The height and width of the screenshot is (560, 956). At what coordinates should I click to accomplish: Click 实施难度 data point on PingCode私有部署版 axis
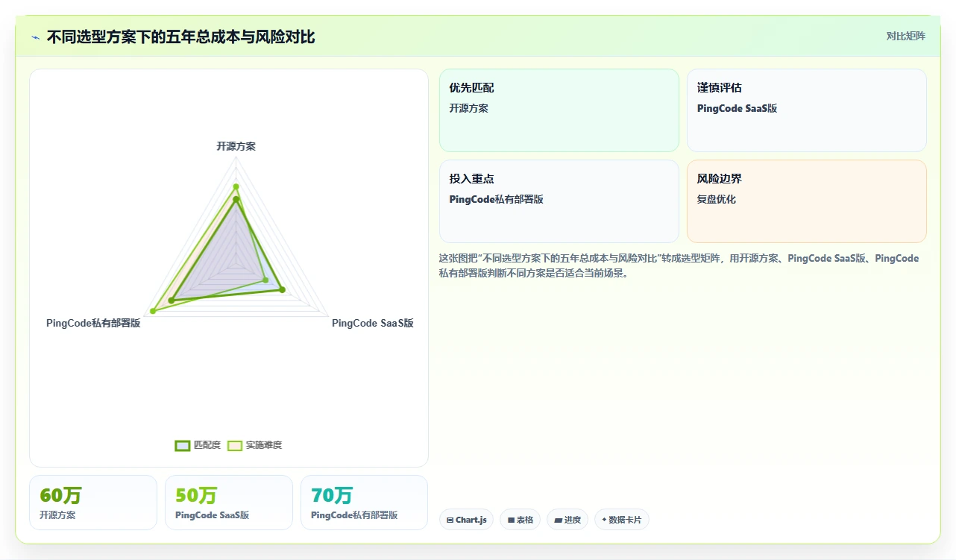(x=154, y=310)
